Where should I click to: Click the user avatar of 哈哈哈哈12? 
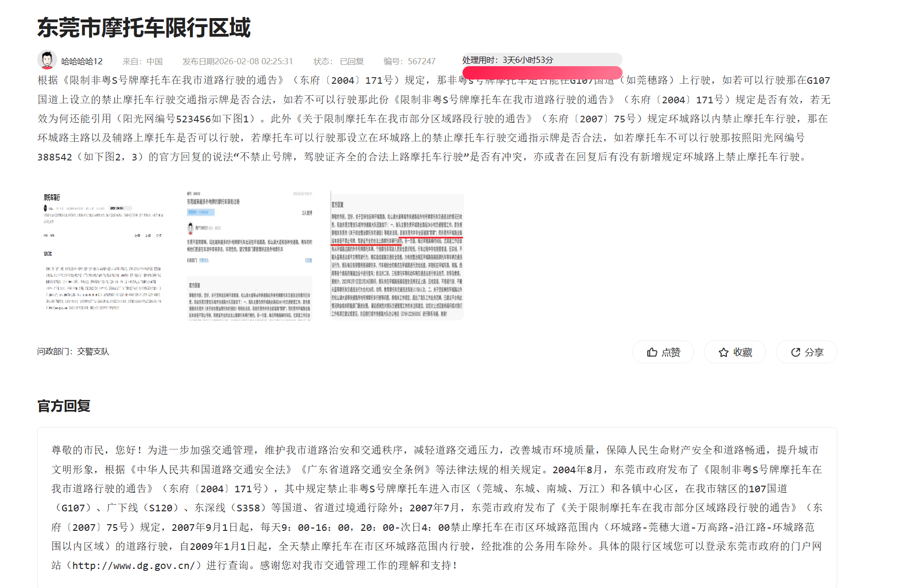47,60
